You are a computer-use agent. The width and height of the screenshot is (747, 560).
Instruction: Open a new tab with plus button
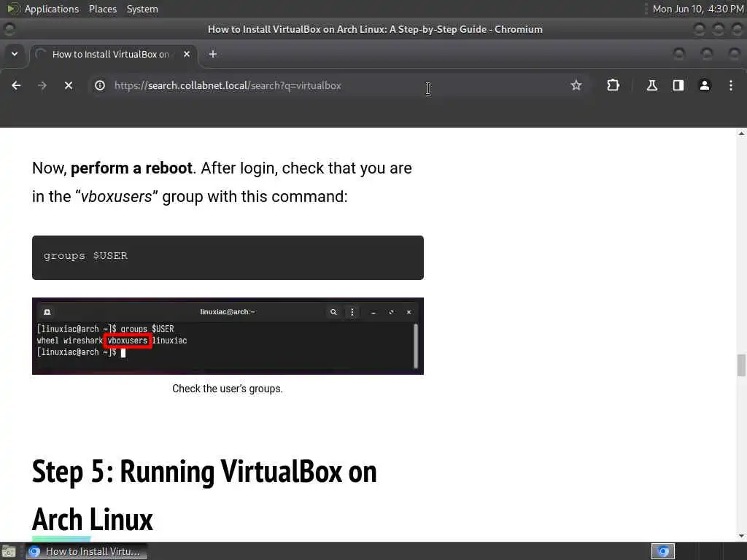(213, 54)
